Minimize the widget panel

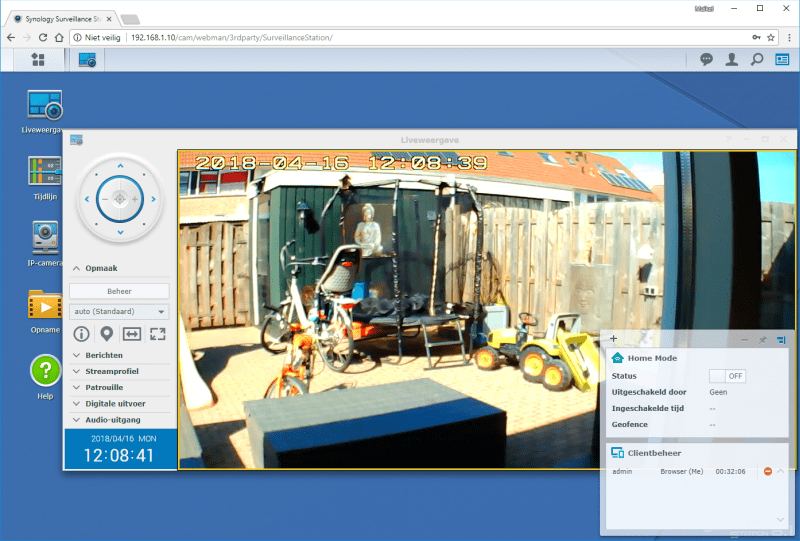[x=744, y=340]
